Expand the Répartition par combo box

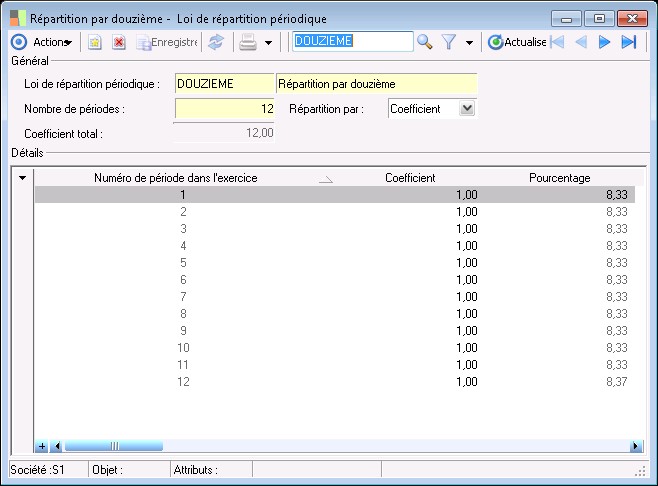pyautogui.click(x=466, y=108)
